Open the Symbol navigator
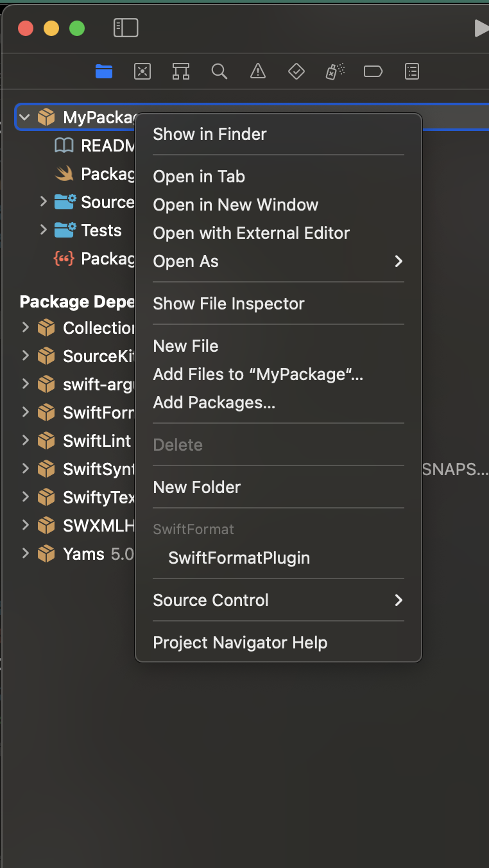489x868 pixels. point(181,71)
